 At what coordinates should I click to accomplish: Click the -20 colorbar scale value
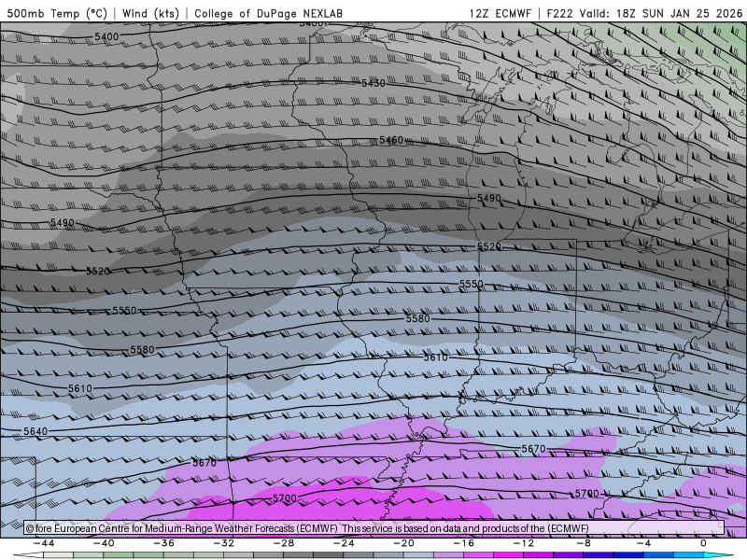coord(404,543)
